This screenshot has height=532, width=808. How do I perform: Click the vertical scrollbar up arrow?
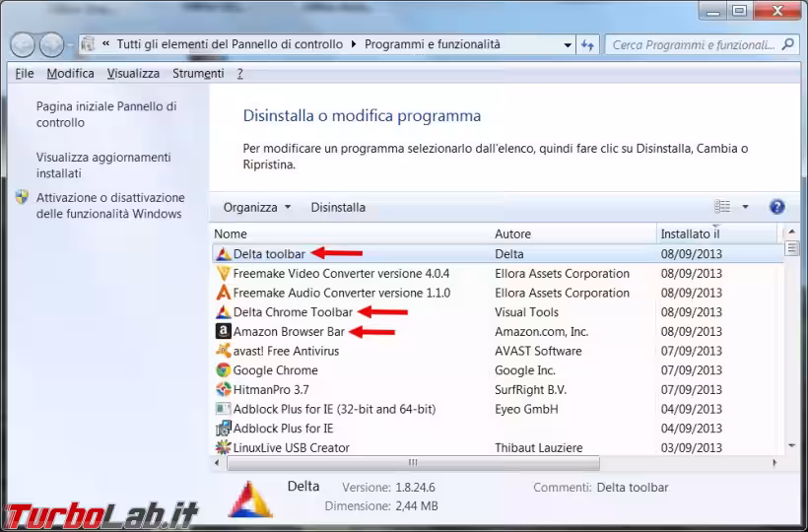pos(791,232)
